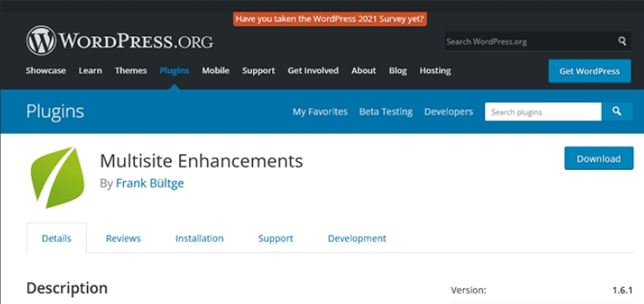The image size is (644, 304).
Task: Switch to the Support tab below the plugin title
Action: [x=276, y=239]
